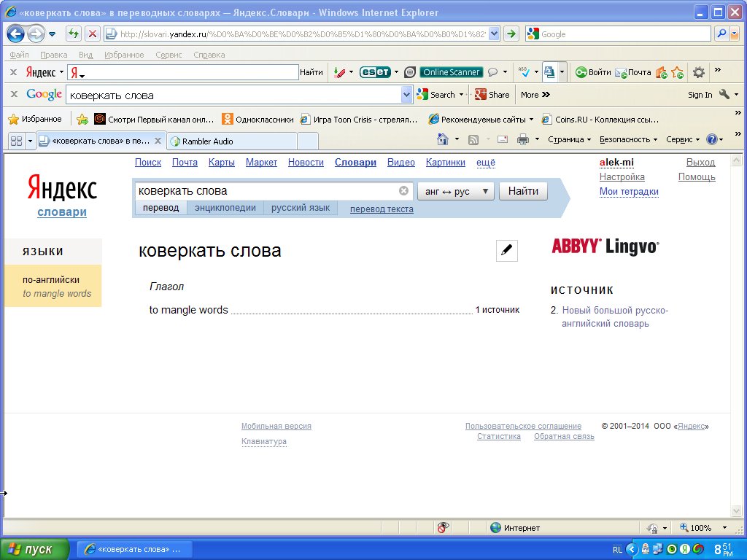
Task: Click the browser Back arrow button
Action: click(x=16, y=34)
